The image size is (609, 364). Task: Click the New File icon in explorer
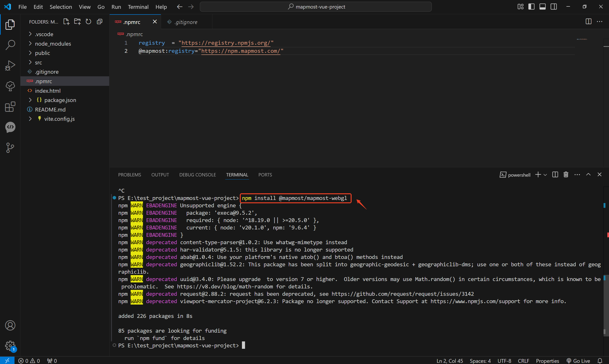pyautogui.click(x=66, y=22)
